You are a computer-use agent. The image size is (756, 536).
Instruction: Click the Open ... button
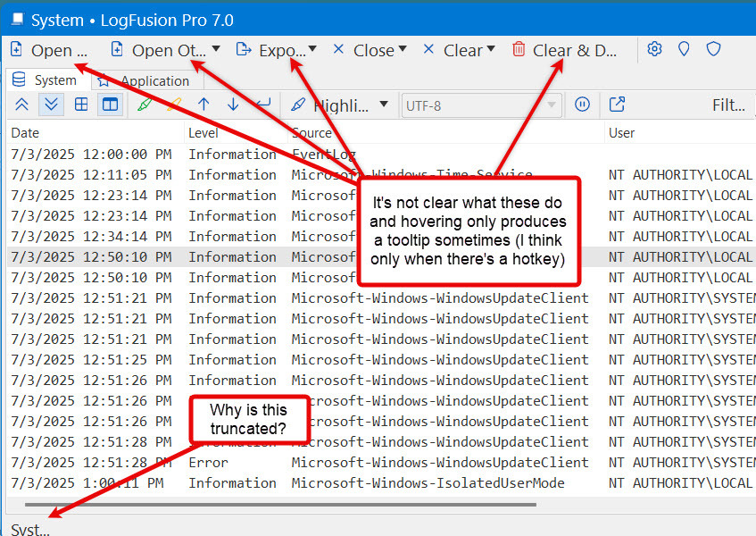click(50, 50)
